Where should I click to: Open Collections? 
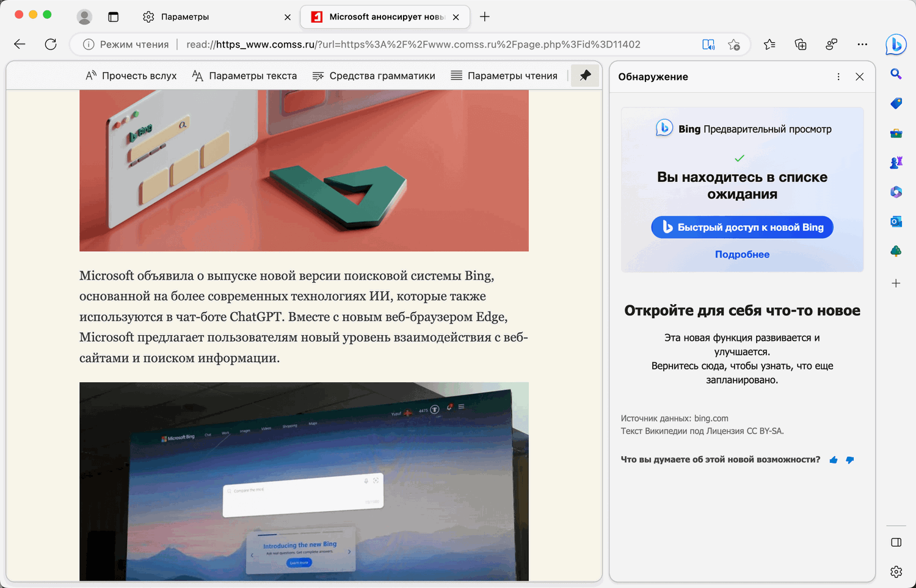tap(801, 44)
